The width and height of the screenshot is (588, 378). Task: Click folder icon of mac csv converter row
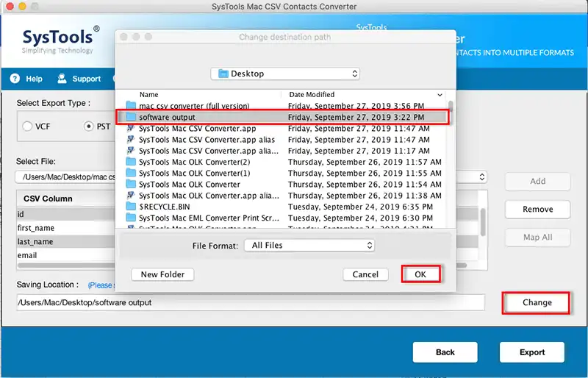(131, 105)
